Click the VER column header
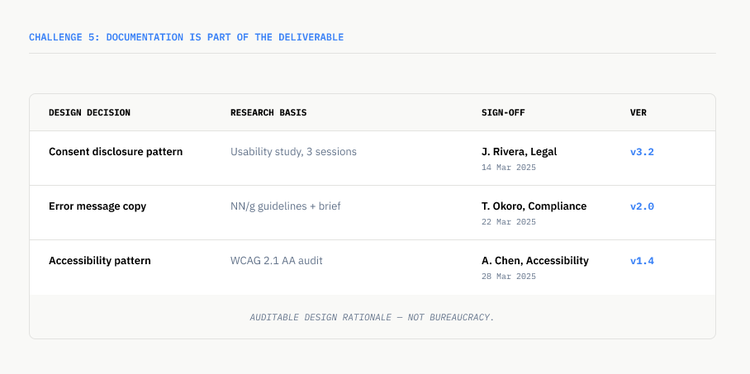Screen dimensions: 750x374 click(638, 113)
